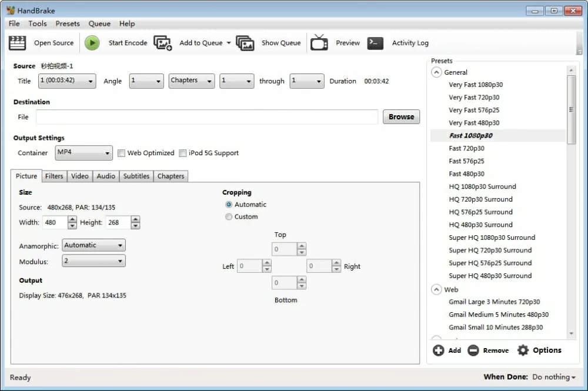Open the Show Queue icon
Screen dimensions: 588x391
point(245,43)
